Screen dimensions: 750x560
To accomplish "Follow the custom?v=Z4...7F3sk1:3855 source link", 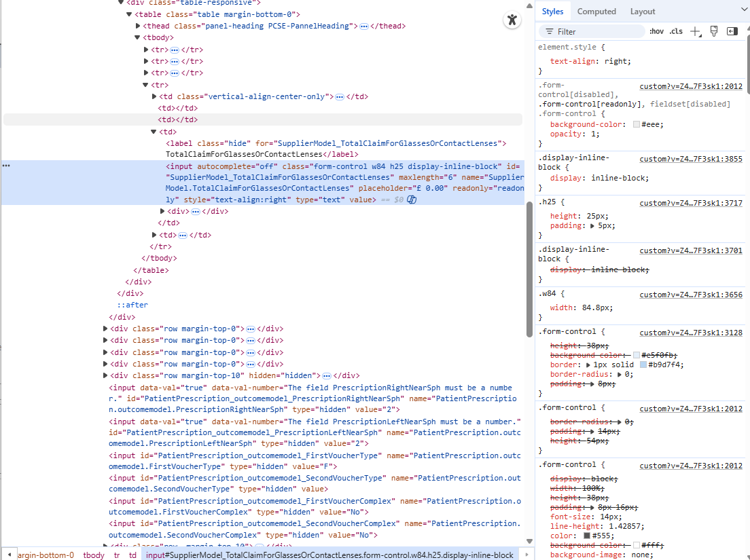I will [x=691, y=158].
